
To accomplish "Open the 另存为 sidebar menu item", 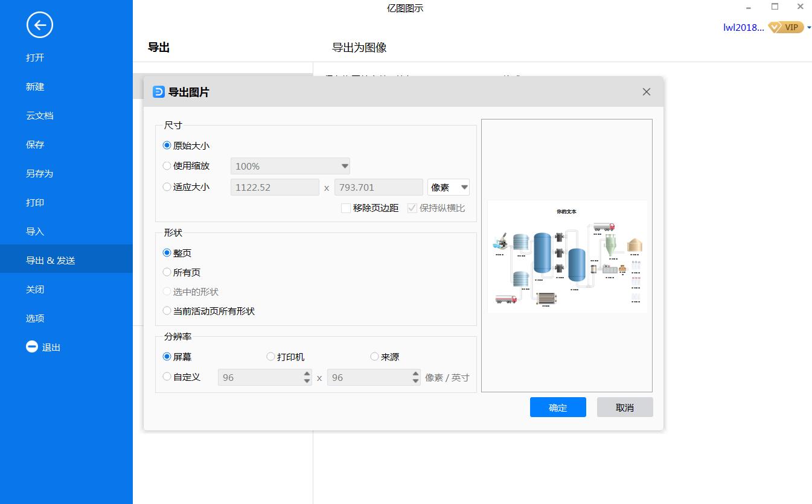I will click(40, 173).
